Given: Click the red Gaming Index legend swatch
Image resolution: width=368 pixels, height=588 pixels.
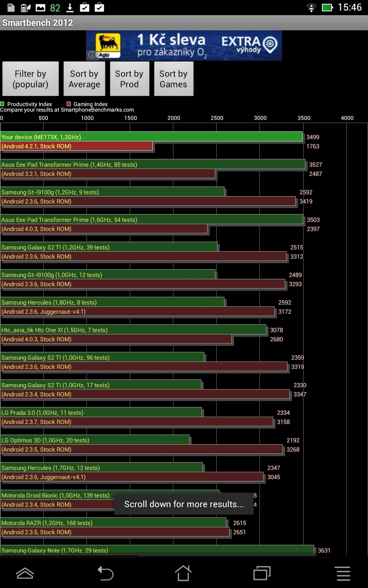Looking at the screenshot, I should coord(69,104).
